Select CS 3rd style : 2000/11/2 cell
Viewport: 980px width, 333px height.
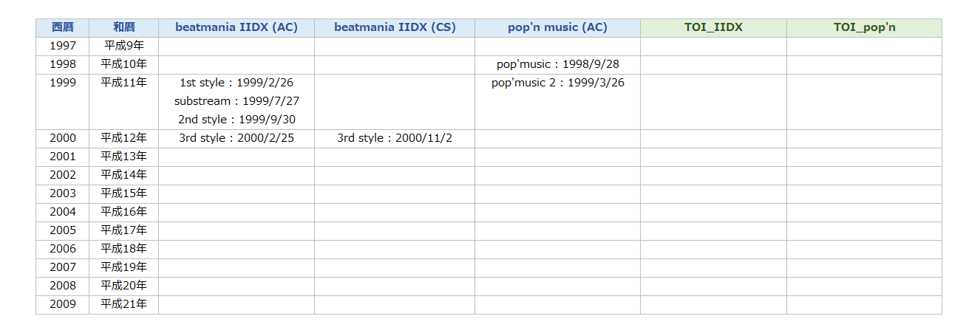(x=395, y=139)
